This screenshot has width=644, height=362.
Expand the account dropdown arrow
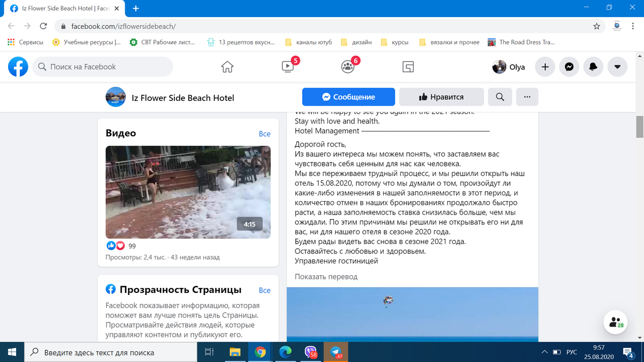(x=617, y=67)
